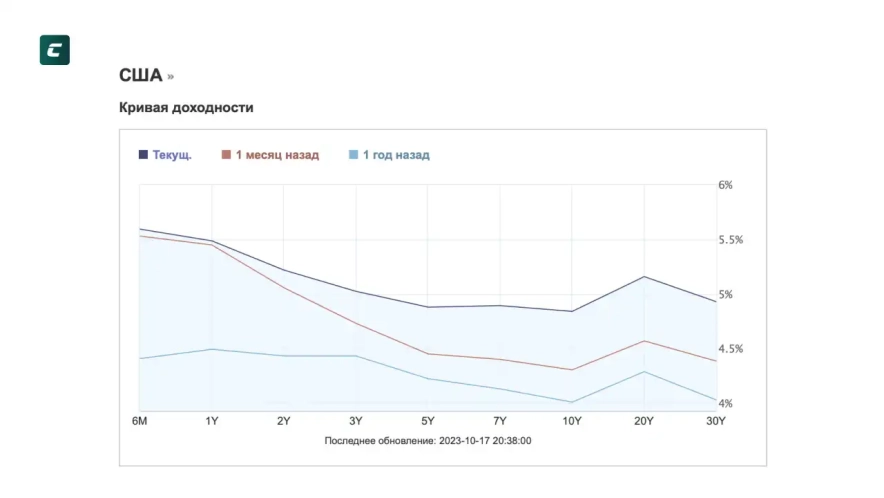
Task: Click red swatch beside 1 месяц назад
Action: coord(226,155)
